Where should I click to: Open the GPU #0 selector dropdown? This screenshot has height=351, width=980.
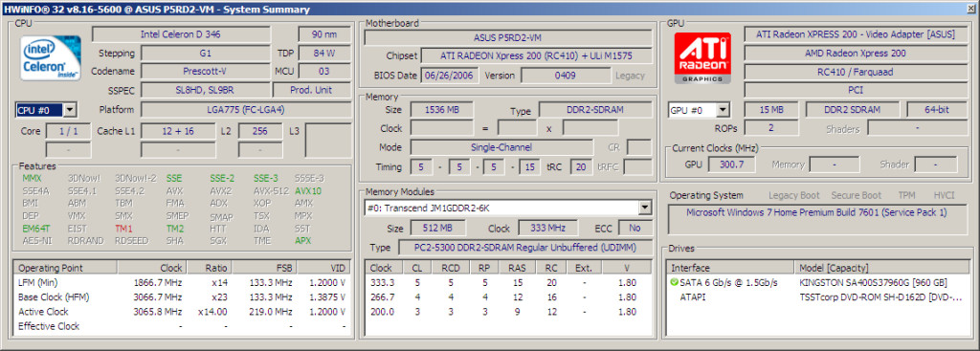pyautogui.click(x=723, y=111)
